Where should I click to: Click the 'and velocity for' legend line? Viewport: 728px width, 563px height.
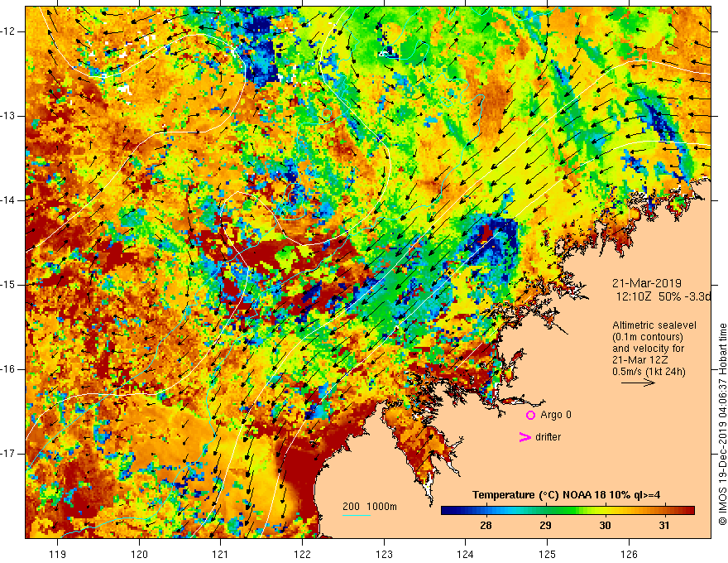648,349
